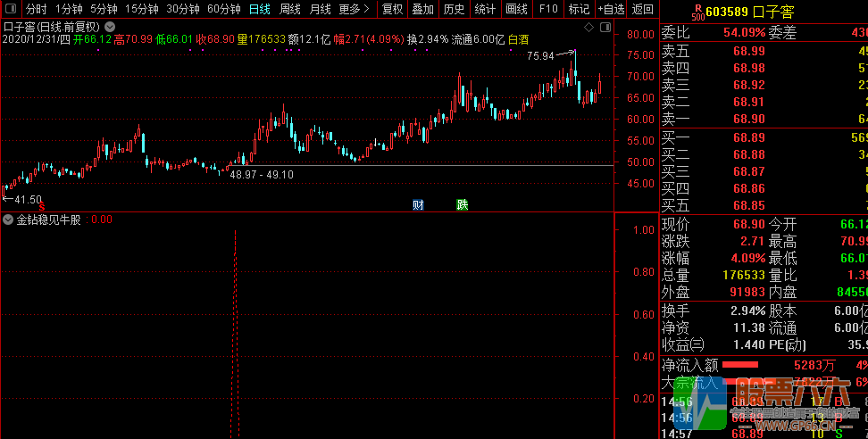Click the 外盘 value 91983
Image resolution: width=868 pixels, height=439 pixels.
click(748, 292)
